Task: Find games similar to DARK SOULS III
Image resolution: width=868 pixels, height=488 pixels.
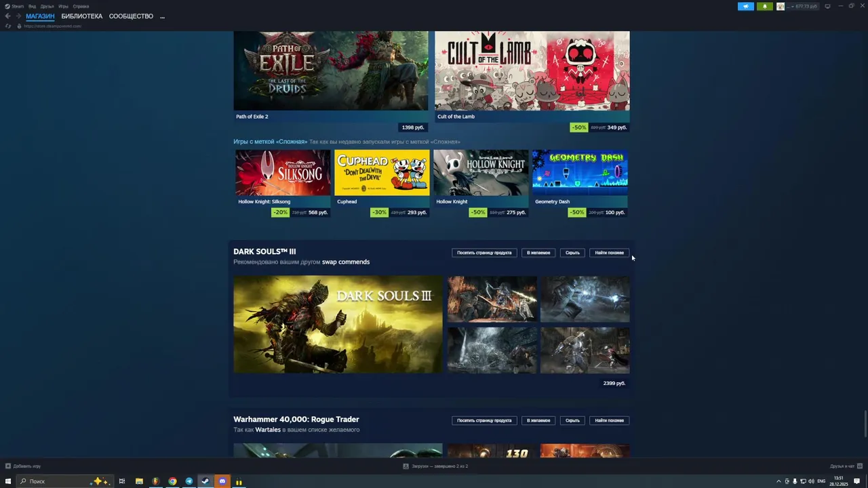Action: [x=609, y=253]
